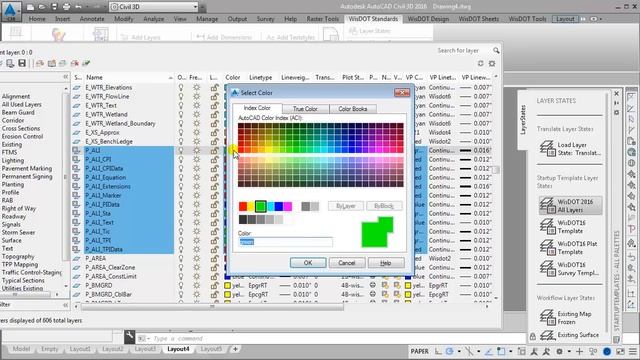The width and height of the screenshot is (640, 360).
Task: Click the wrench icon on command line
Action: pos(130,337)
